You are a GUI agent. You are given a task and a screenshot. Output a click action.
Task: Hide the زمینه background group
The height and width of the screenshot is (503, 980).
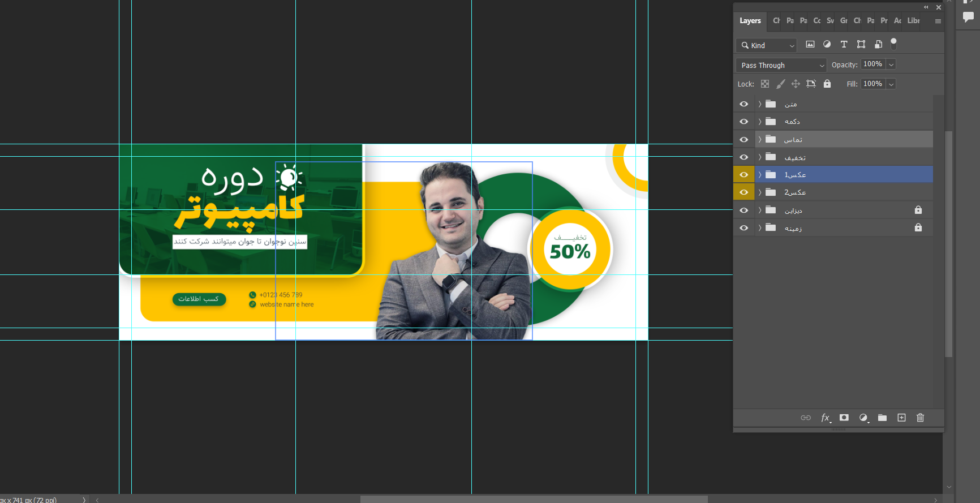[x=743, y=228]
